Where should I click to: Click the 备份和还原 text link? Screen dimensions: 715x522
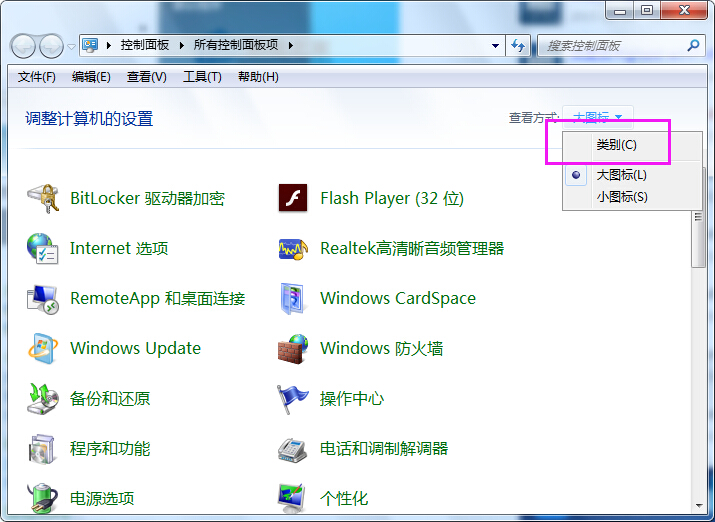[110, 399]
